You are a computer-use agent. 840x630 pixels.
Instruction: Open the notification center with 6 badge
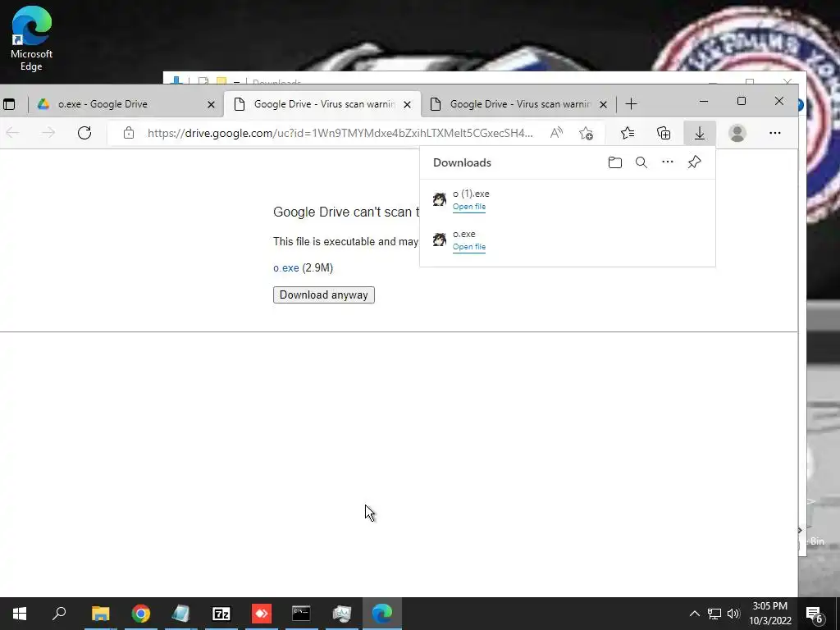pos(815,614)
